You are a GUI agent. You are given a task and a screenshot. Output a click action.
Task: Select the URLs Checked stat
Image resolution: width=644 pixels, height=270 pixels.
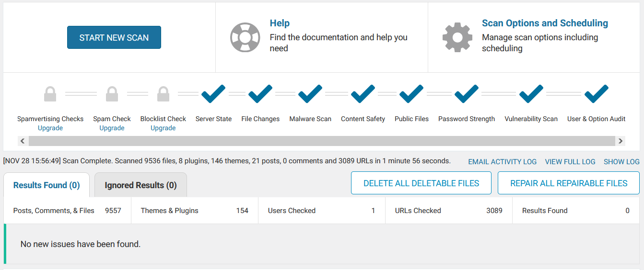pyautogui.click(x=449, y=211)
